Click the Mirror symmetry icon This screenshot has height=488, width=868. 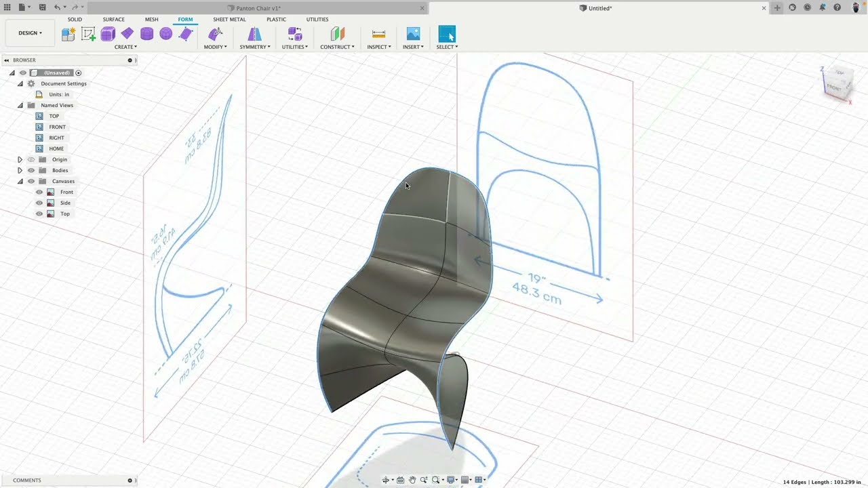255,34
